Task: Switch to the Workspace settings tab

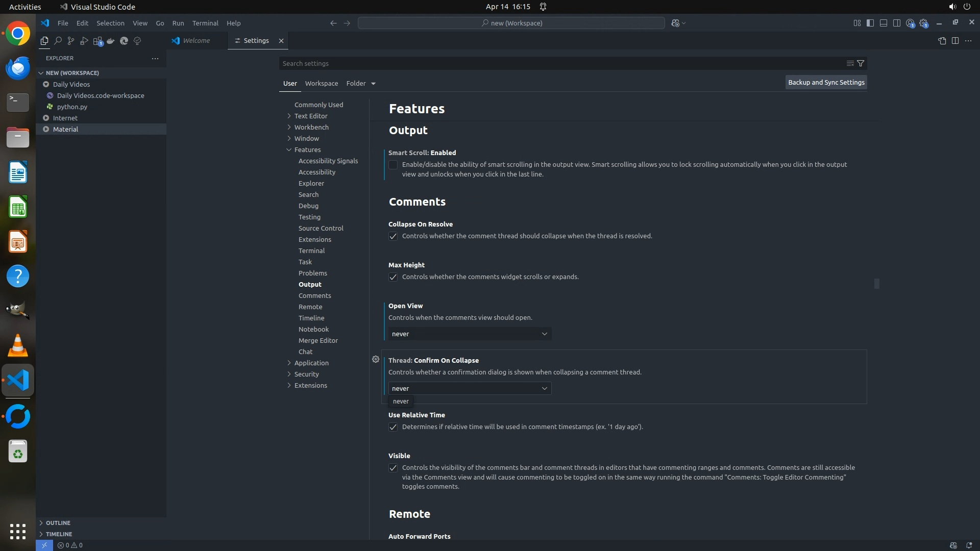Action: coord(321,83)
